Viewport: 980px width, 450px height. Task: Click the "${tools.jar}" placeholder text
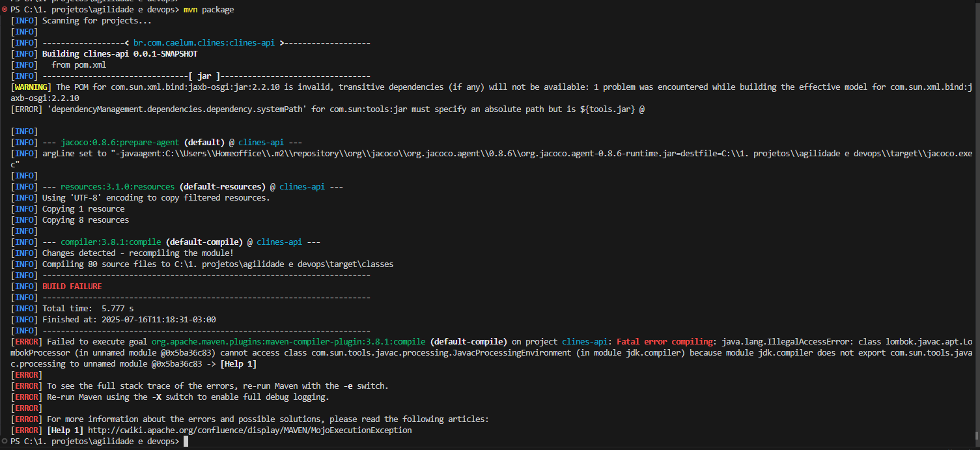tap(608, 109)
